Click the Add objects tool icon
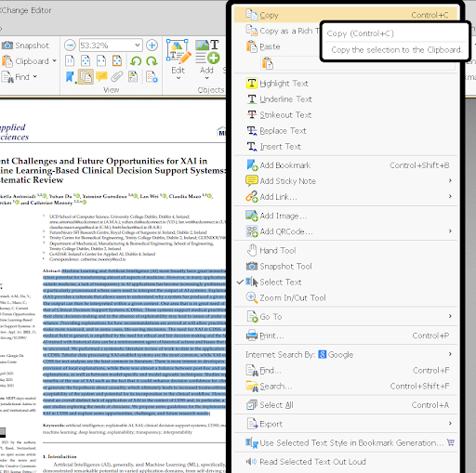476x473 pixels. point(207,51)
